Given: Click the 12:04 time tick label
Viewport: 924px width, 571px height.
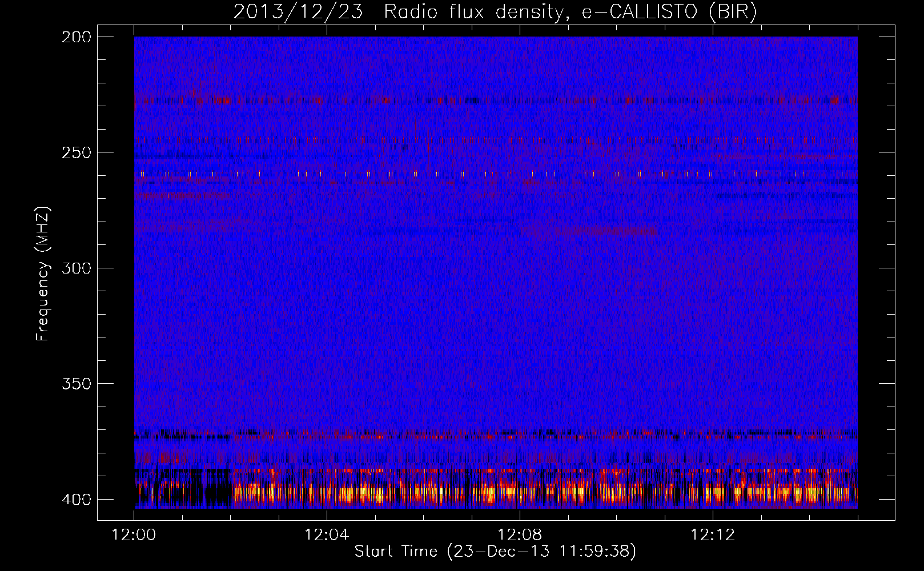Looking at the screenshot, I should pyautogui.click(x=327, y=535).
